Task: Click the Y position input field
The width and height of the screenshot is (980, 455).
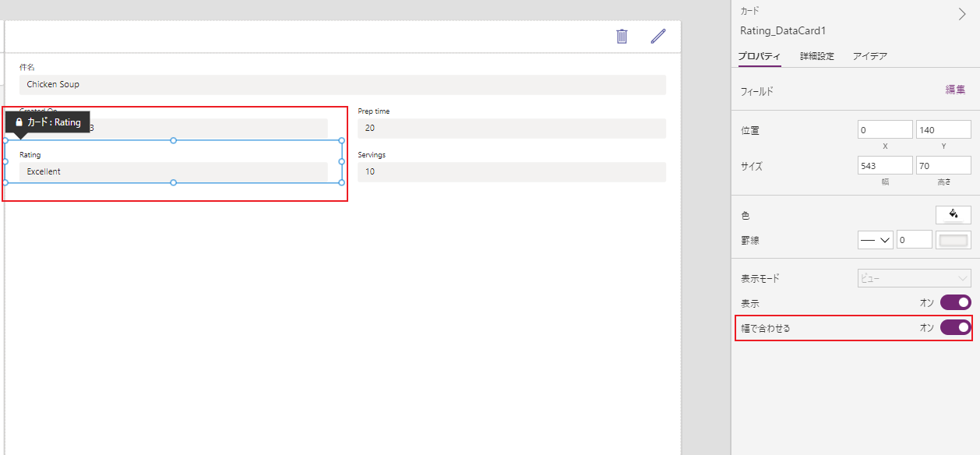Action: (943, 129)
